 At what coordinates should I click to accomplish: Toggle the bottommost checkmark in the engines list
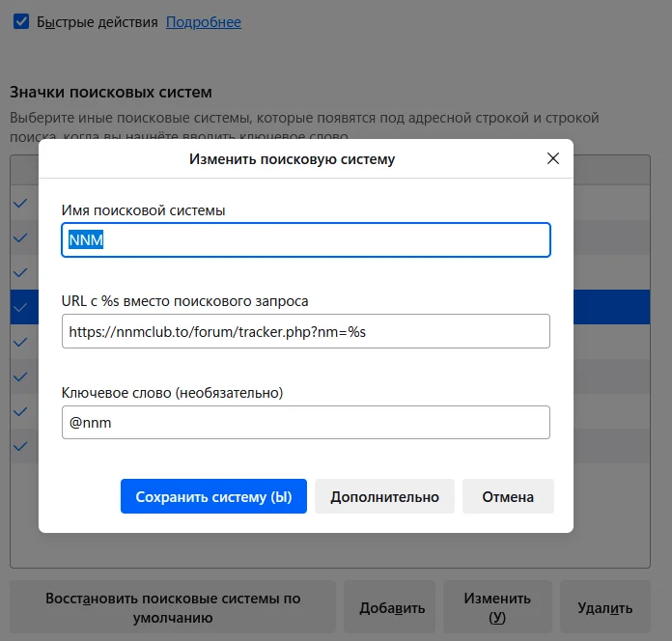click(x=21, y=446)
